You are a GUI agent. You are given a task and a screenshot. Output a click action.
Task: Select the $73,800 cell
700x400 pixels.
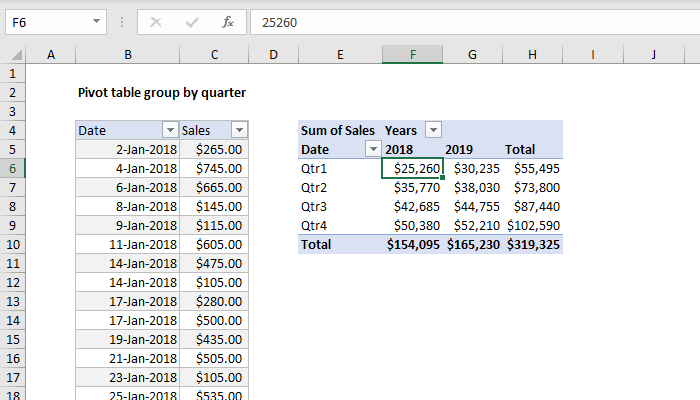click(x=533, y=188)
